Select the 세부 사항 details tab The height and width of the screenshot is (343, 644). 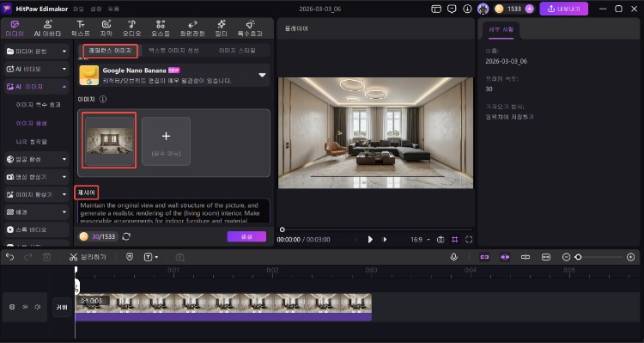tap(501, 29)
